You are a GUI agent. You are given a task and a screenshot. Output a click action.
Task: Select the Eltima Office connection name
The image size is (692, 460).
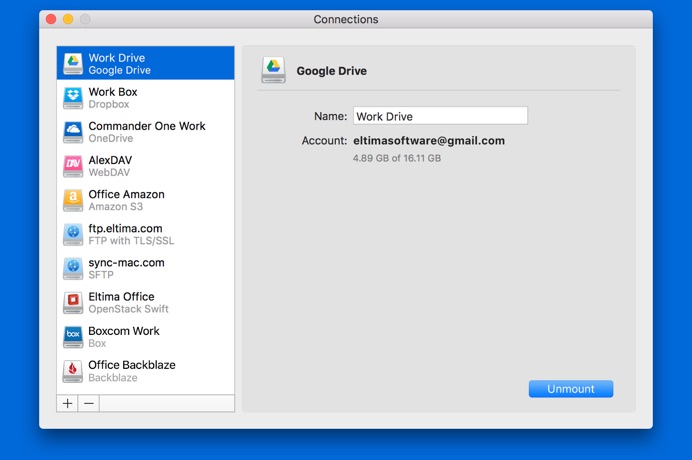click(121, 297)
